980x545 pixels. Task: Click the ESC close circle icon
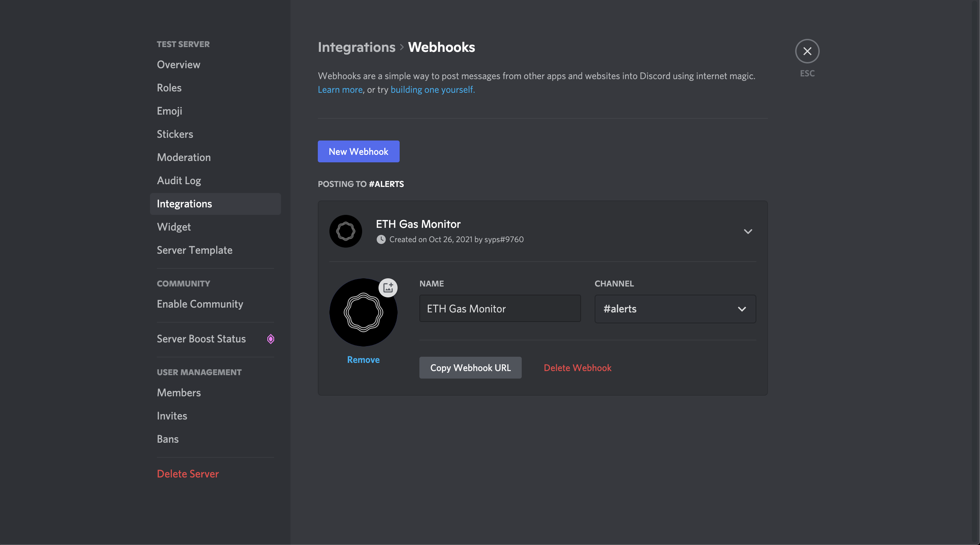tap(807, 51)
